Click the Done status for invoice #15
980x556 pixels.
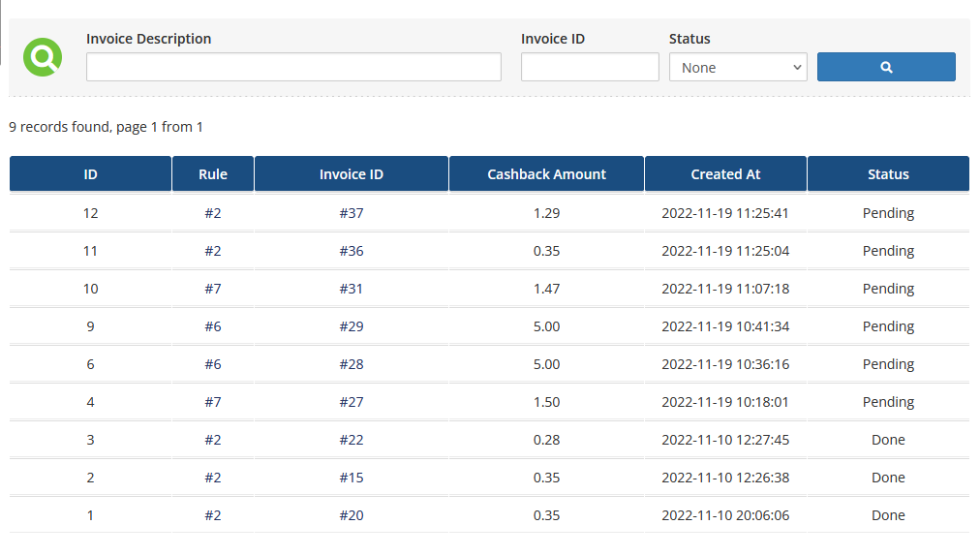(888, 478)
